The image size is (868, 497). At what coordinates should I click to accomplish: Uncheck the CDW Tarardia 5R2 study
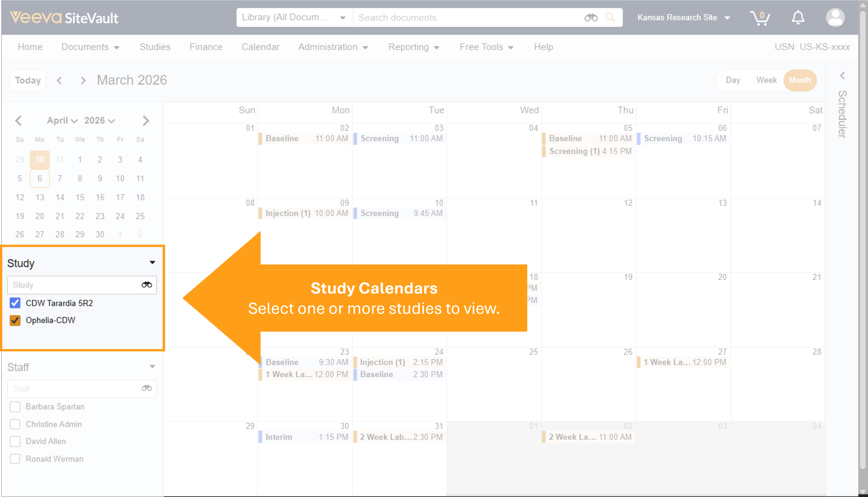click(15, 303)
